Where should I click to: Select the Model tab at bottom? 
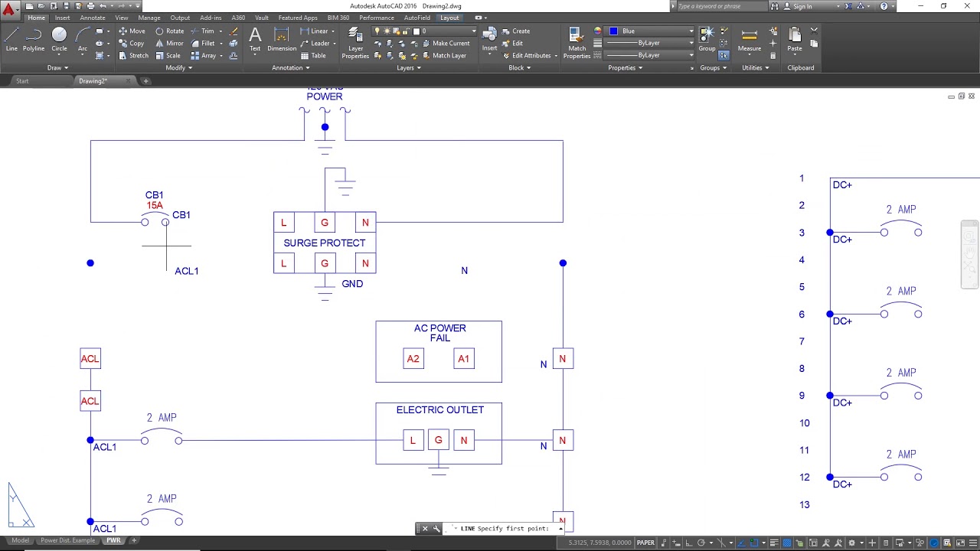coord(20,540)
